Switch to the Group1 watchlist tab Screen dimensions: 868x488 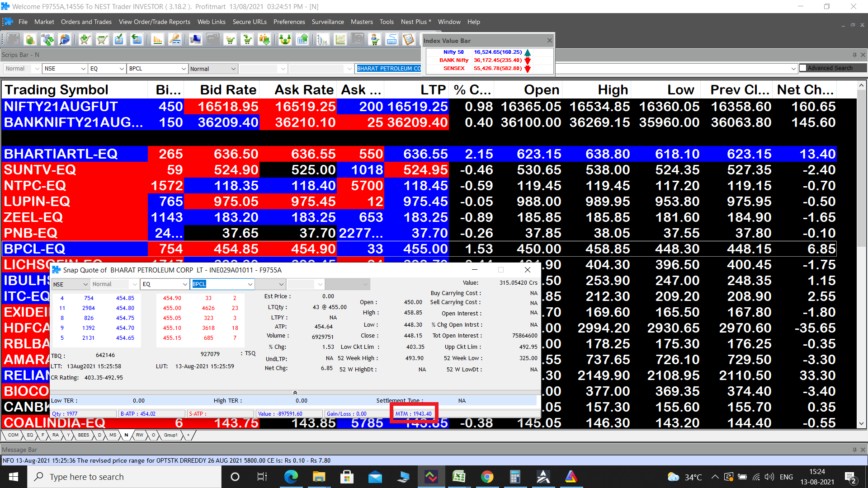[171, 435]
